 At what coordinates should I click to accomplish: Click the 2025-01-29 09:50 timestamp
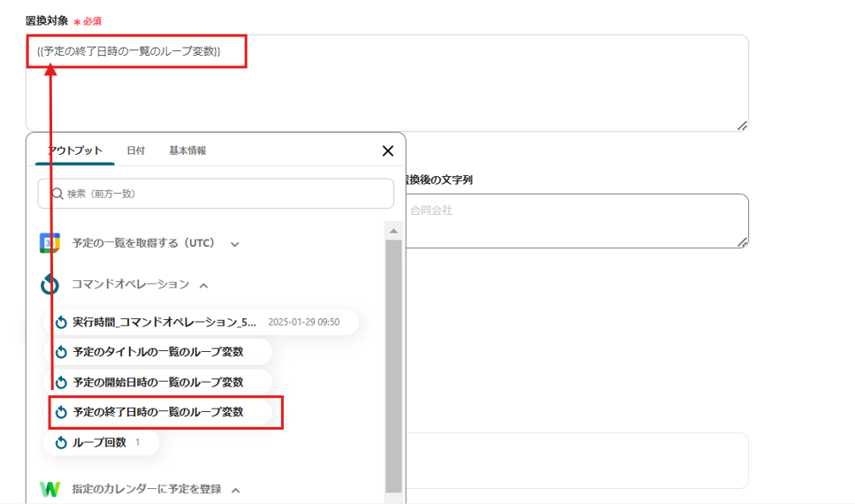coord(304,322)
